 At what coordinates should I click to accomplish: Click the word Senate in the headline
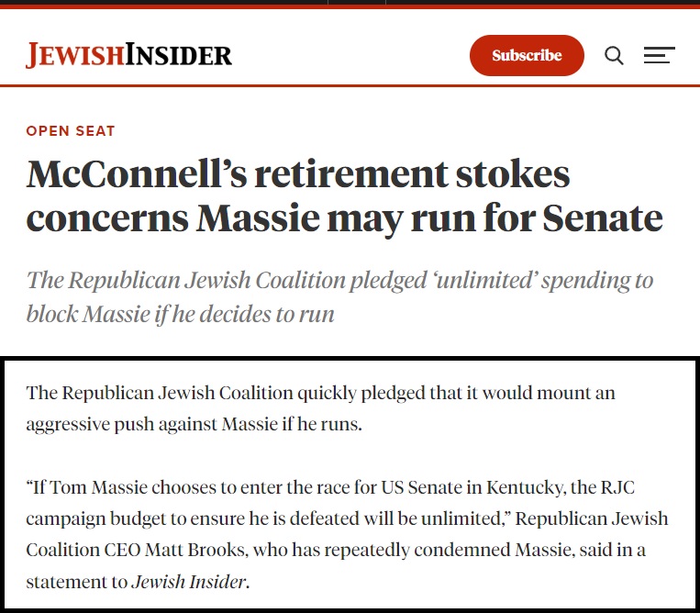(x=603, y=217)
